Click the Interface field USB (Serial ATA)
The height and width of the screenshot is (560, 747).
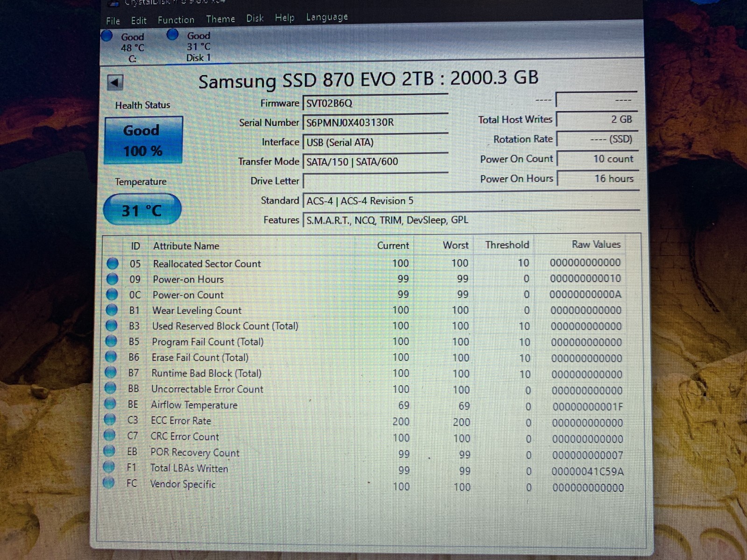coord(375,142)
